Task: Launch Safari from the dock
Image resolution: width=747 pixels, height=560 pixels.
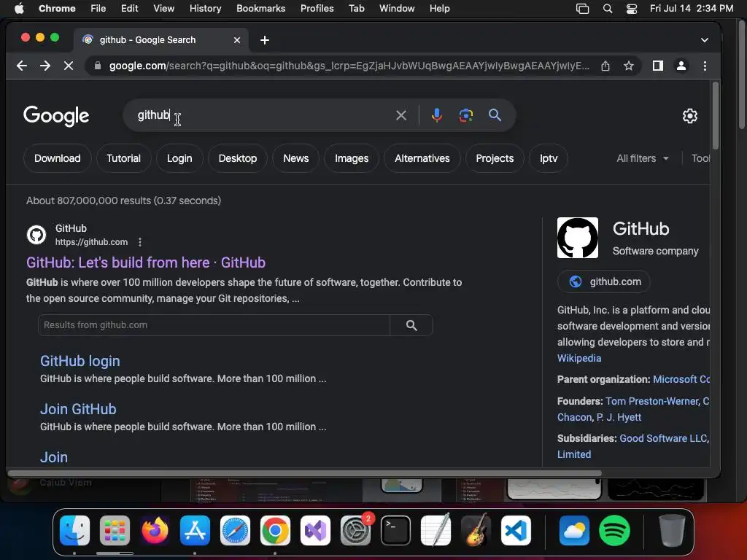Action: pos(235,531)
